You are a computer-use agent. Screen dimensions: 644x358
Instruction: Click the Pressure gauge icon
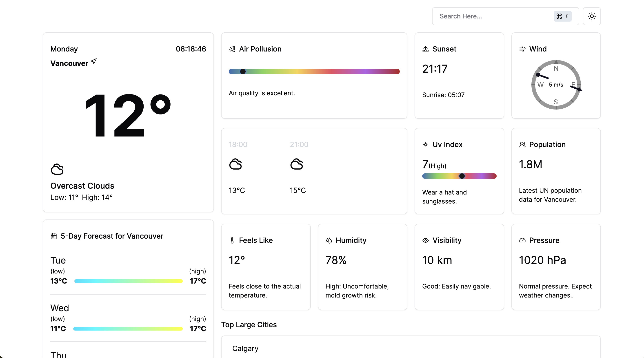pyautogui.click(x=522, y=240)
